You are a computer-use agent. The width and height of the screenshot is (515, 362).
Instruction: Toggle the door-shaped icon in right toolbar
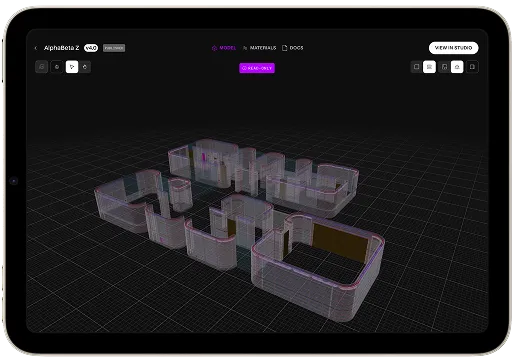[444, 67]
